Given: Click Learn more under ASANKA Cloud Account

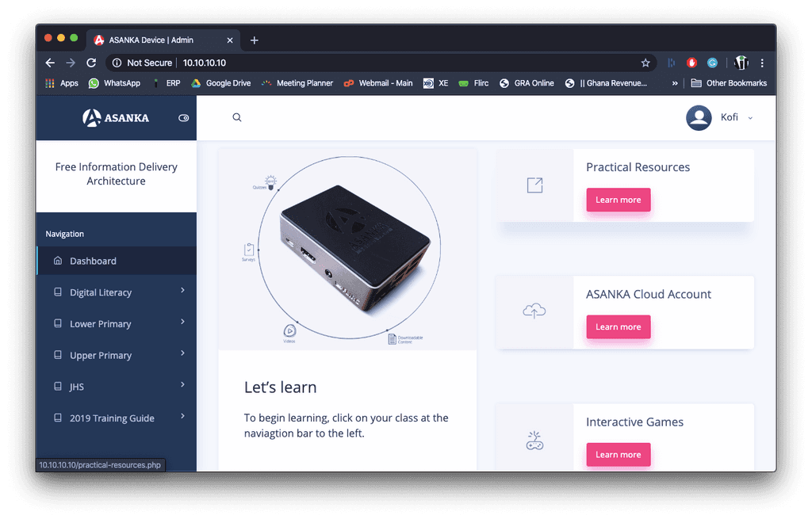Looking at the screenshot, I should [x=619, y=327].
